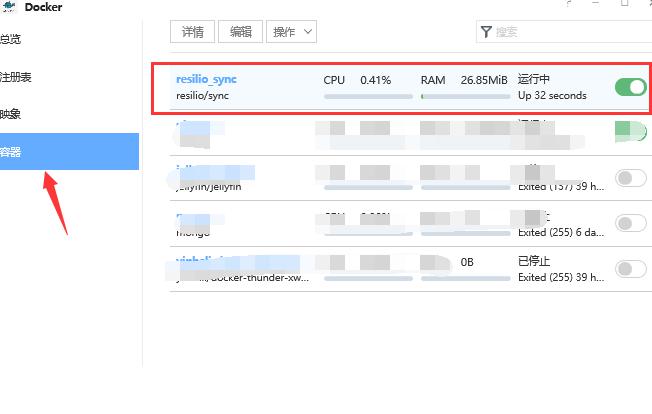
Task: Click the resilio_sync CPU usage bar
Action: [367, 97]
